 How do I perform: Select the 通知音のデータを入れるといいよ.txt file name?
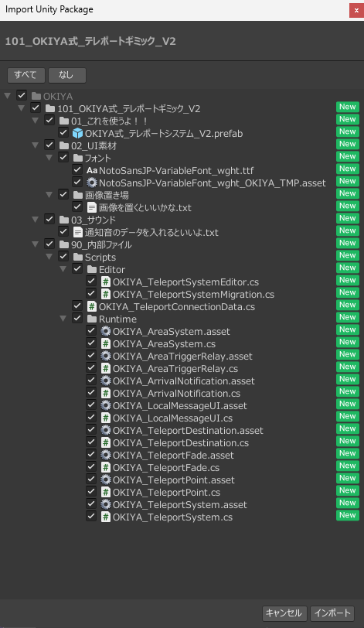click(x=151, y=232)
